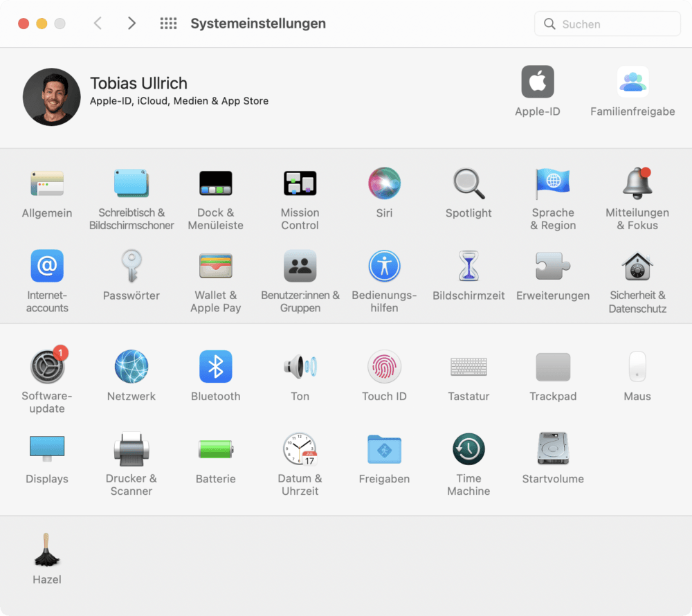Open Batterie preferences

tap(216, 449)
